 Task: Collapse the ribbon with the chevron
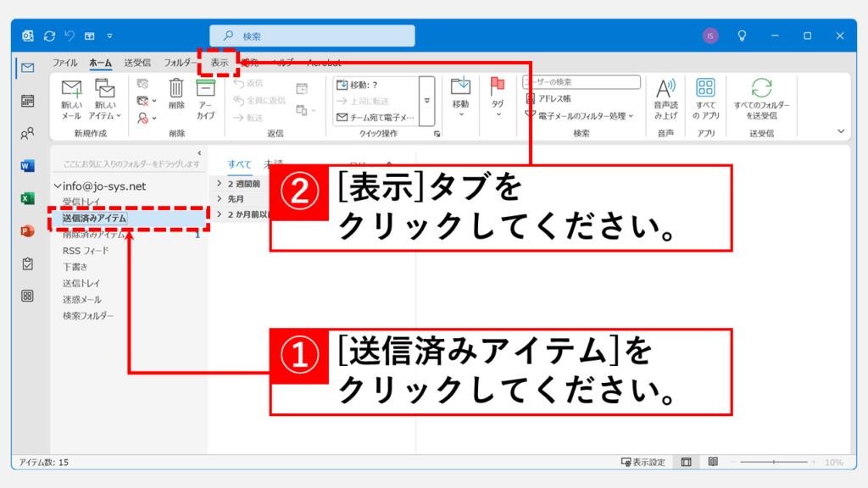point(841,131)
